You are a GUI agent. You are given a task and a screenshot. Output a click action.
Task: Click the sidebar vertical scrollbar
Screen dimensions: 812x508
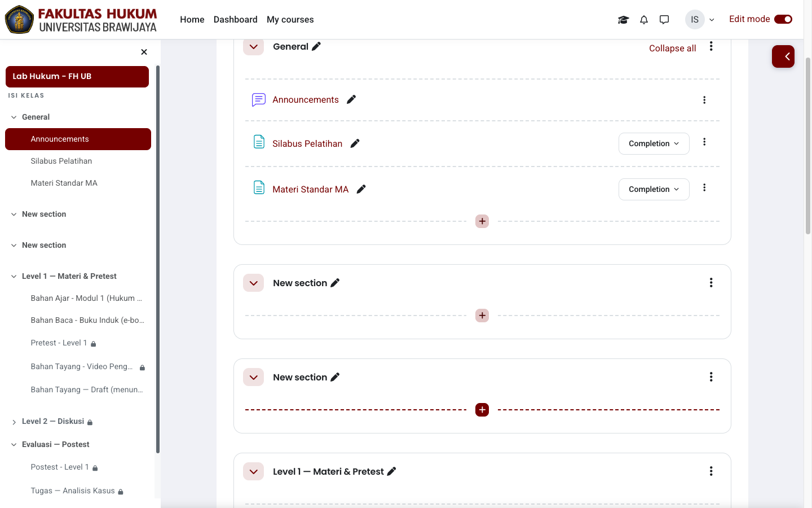tap(158, 259)
